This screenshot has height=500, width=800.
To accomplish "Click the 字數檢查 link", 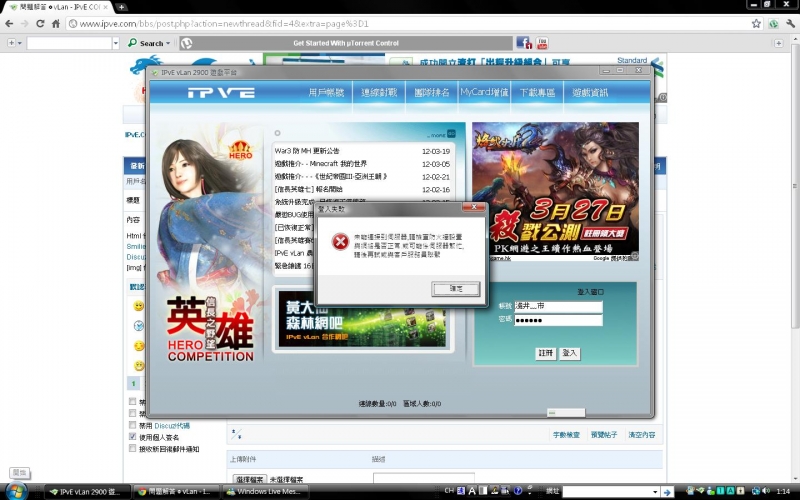I will point(566,435).
